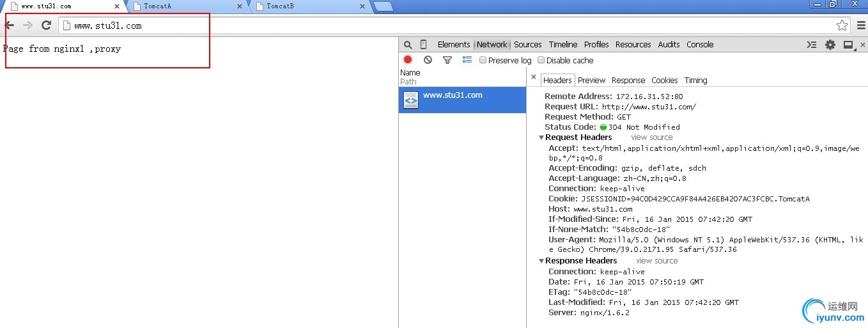Image resolution: width=868 pixels, height=328 pixels.
Task: Close the DevTools panel
Action: tap(862, 45)
